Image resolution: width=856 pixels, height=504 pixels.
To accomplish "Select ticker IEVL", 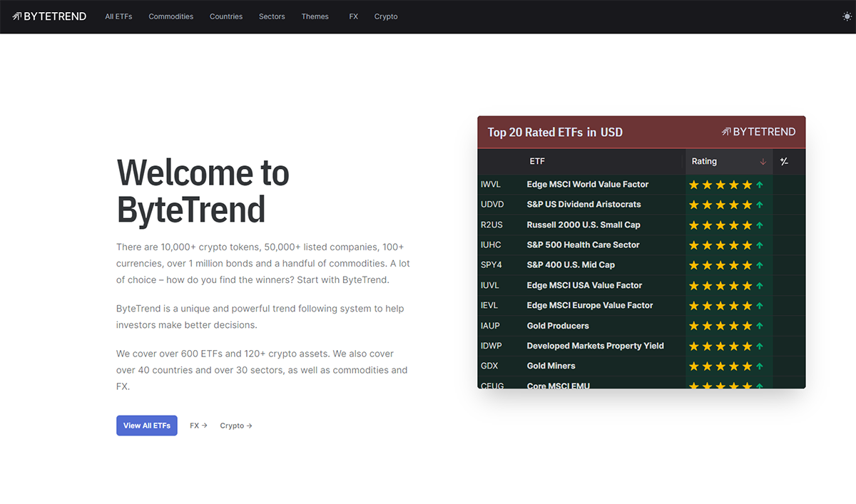I will pos(489,305).
